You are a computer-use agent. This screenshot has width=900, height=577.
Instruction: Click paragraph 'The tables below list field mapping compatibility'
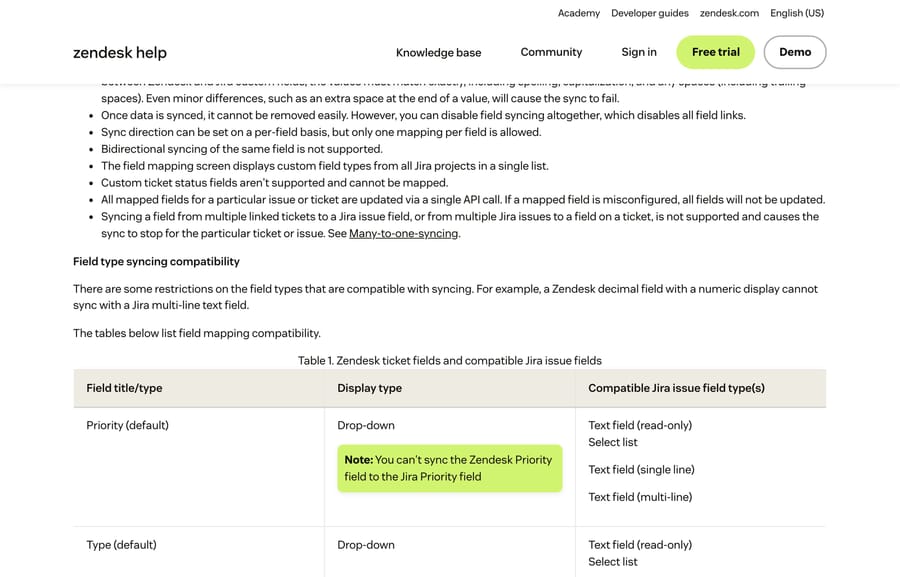[x=197, y=334]
